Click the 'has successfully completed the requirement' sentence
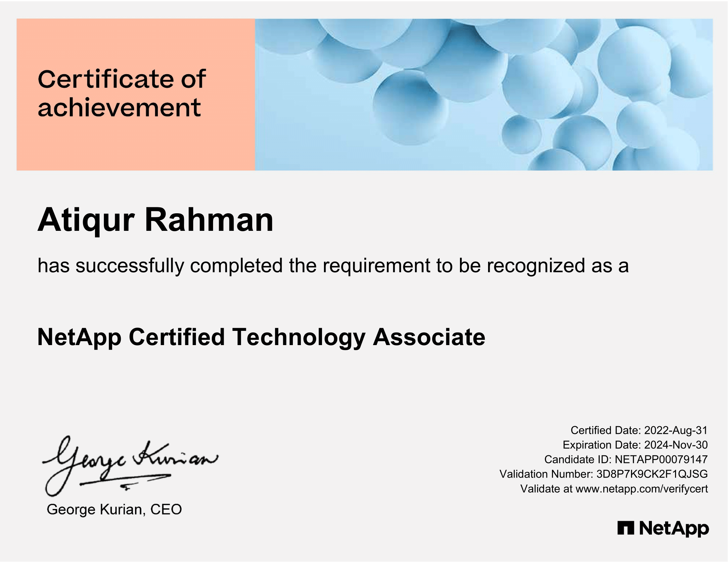The height and width of the screenshot is (563, 728). [x=333, y=266]
